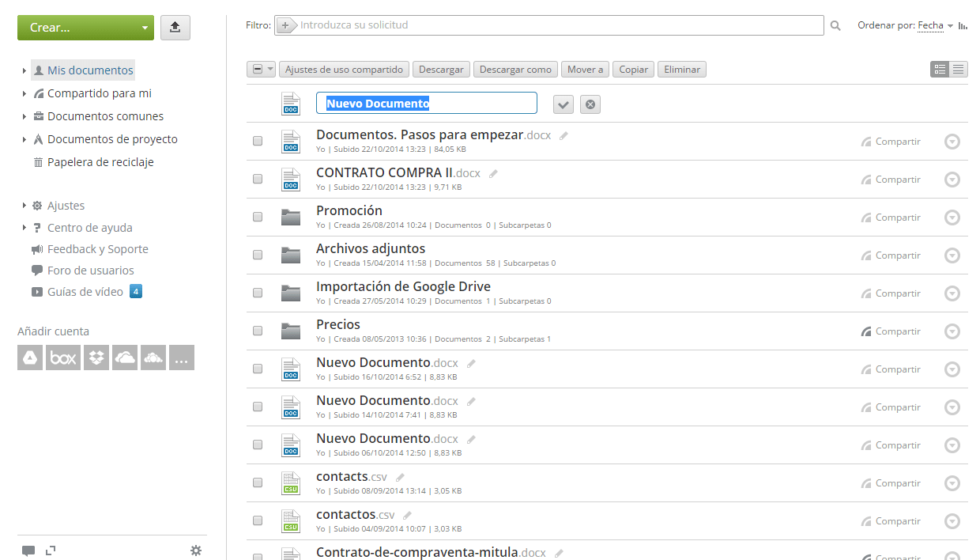Viewport: 980px width, 560px height.
Task: Confirm the new document name checkmark
Action: coord(563,104)
